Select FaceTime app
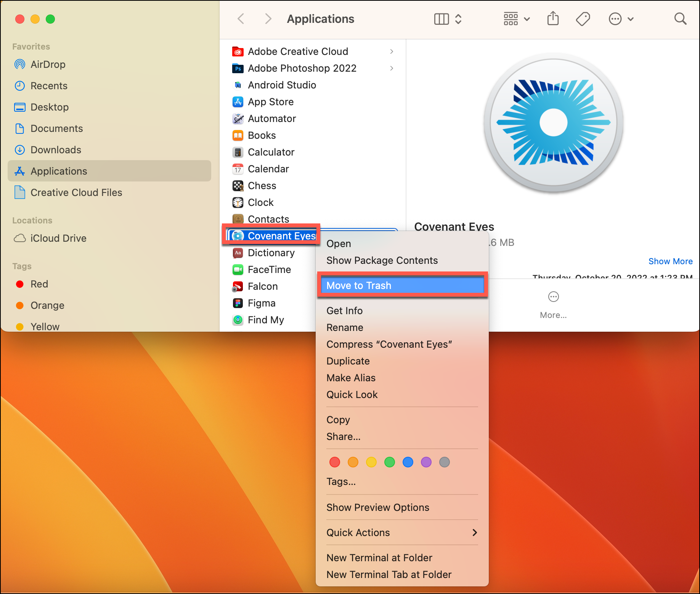The image size is (700, 594). pos(271,270)
